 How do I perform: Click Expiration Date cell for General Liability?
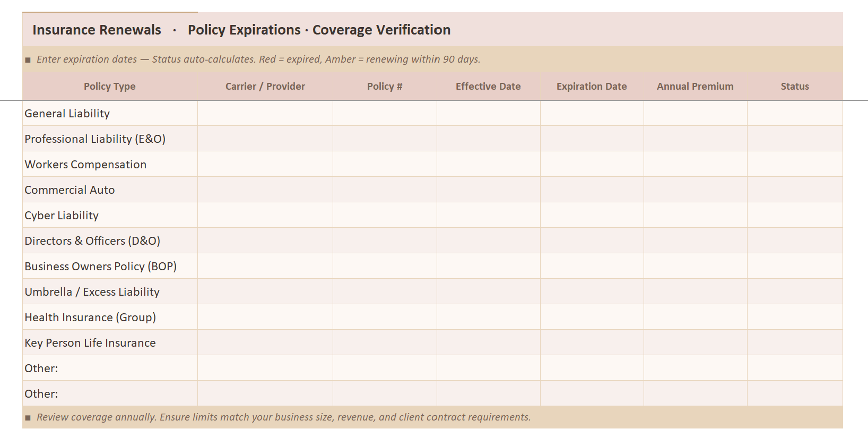pyautogui.click(x=592, y=113)
